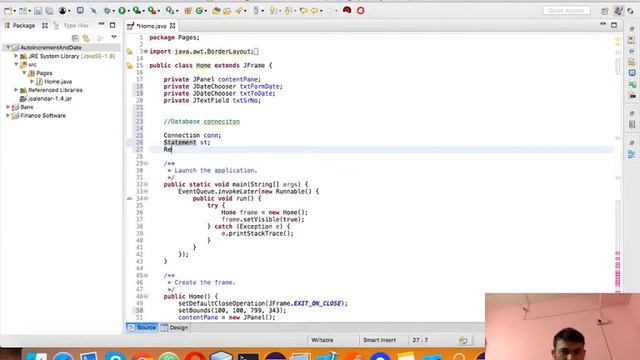This screenshot has height=360, width=640.
Task: Click the 27 : 7 cursor position
Action: tap(420, 340)
